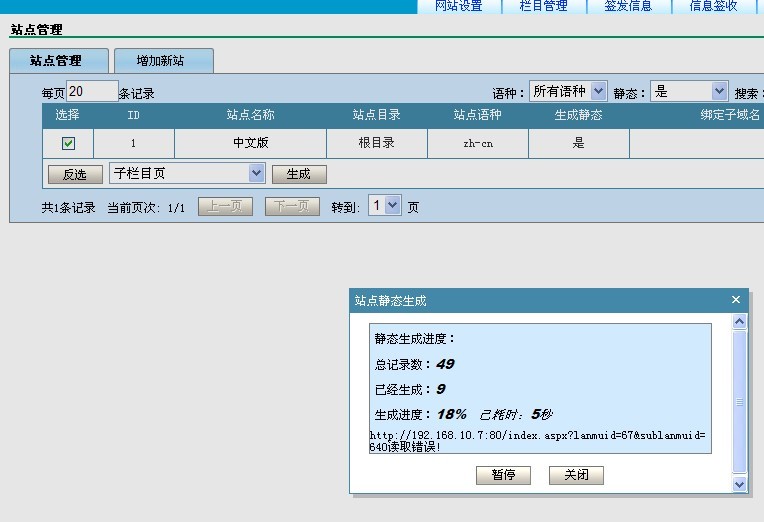Click the dialog scrollbar down arrow
The width and height of the screenshot is (764, 522).
(740, 484)
